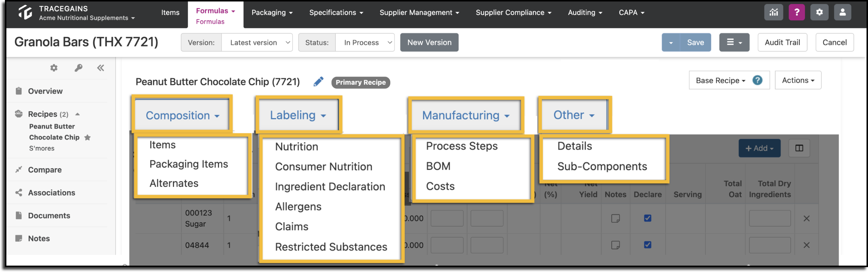Collapse the sidebar with double chevron icon
The width and height of the screenshot is (868, 272).
click(101, 68)
